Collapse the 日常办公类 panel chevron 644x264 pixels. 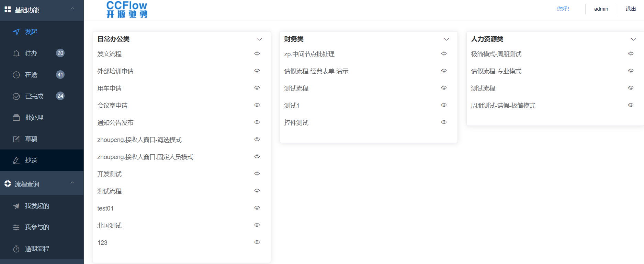[260, 39]
